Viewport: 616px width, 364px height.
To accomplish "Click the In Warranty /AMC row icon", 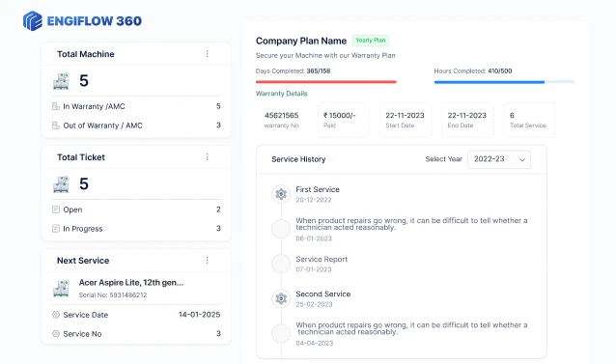I will coord(56,106).
